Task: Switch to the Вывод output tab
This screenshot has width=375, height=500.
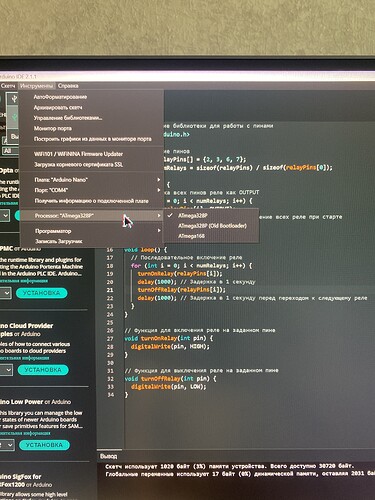Action: click(109, 456)
